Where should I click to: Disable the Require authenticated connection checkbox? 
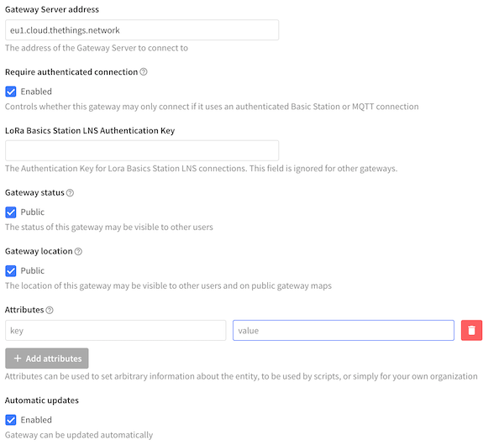coord(11,92)
